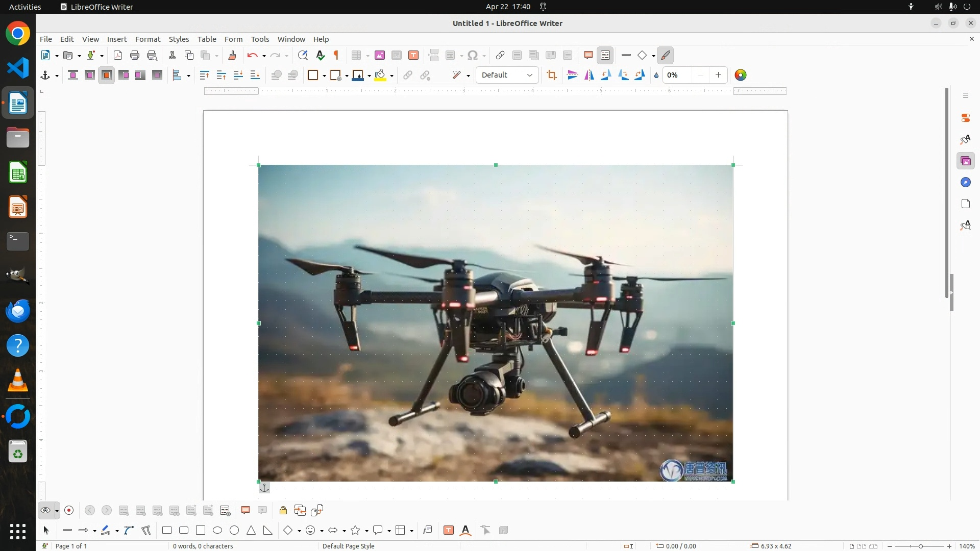Click the Insert Text Box icon in the drawing bar
This screenshot has width=980, height=551.
(x=449, y=530)
